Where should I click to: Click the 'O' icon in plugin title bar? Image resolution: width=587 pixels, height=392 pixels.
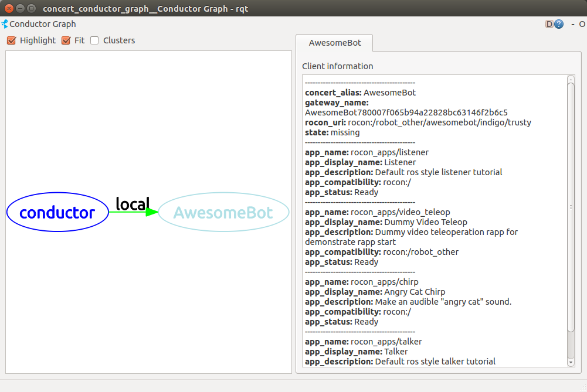coord(582,24)
